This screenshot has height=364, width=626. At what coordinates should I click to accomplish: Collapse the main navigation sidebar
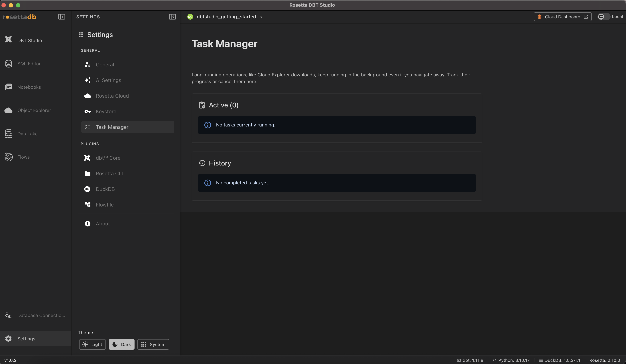coord(62,17)
